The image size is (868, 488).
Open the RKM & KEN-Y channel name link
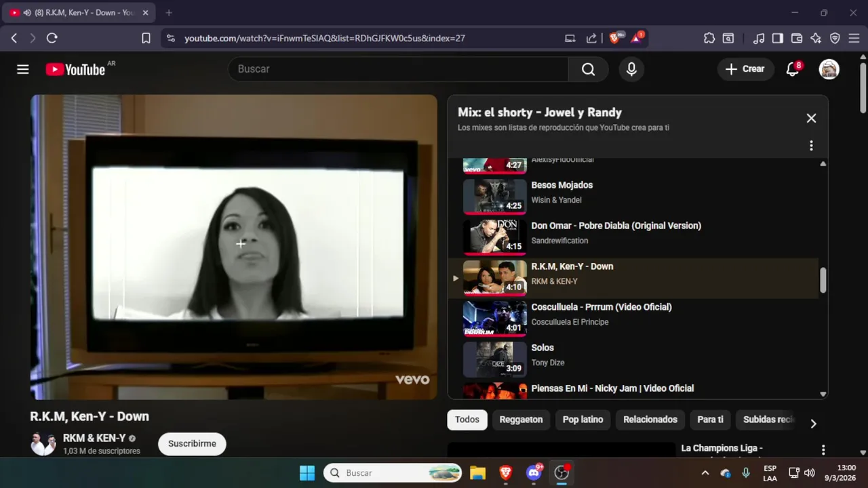(94, 438)
